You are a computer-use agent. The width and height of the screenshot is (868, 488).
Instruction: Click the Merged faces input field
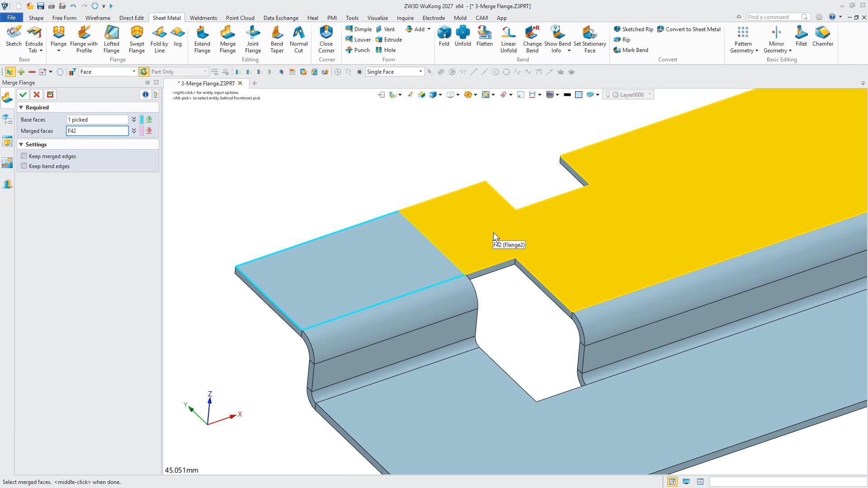coord(97,131)
